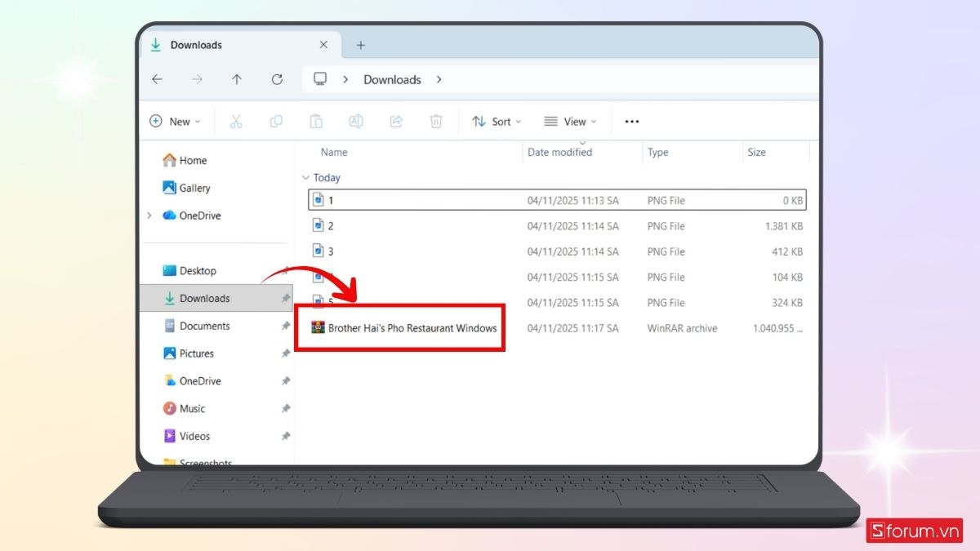Click the Paste clipboard icon

[316, 122]
